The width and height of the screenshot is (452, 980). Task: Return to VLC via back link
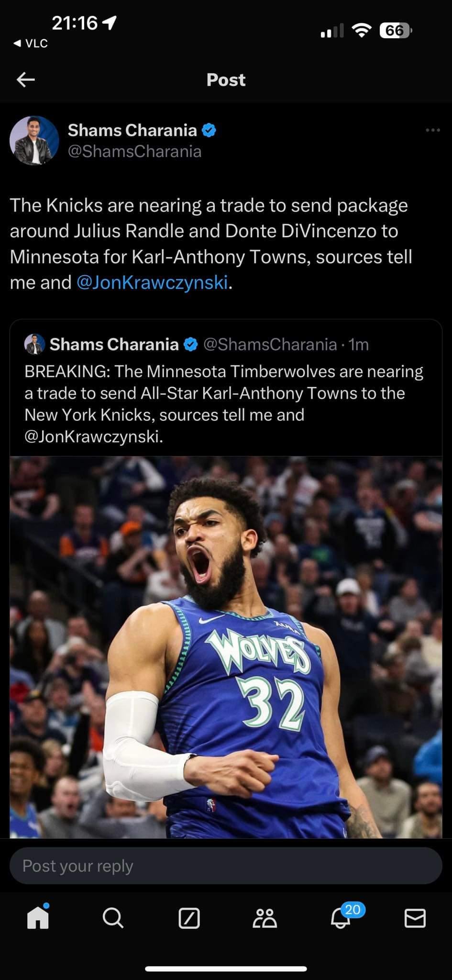coord(31,44)
